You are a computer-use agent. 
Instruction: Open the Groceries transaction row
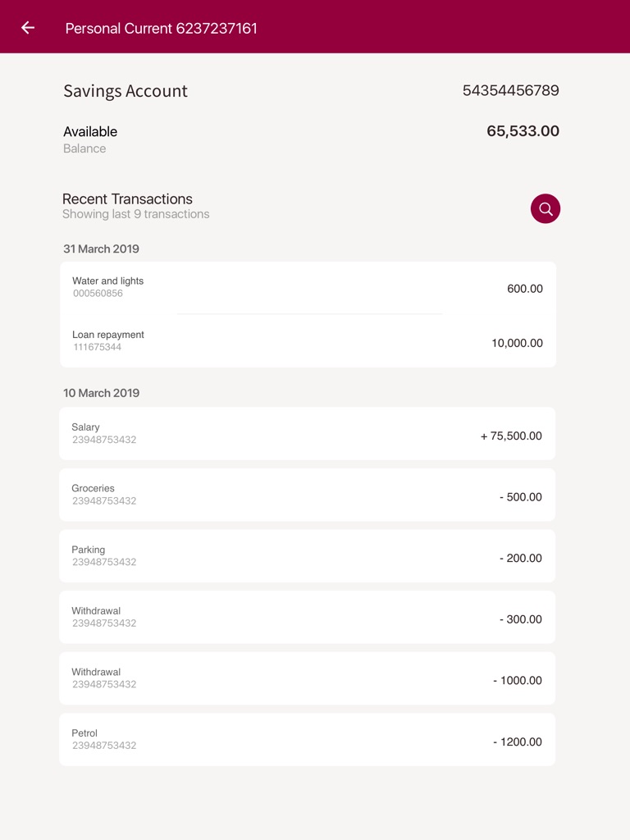pos(308,495)
